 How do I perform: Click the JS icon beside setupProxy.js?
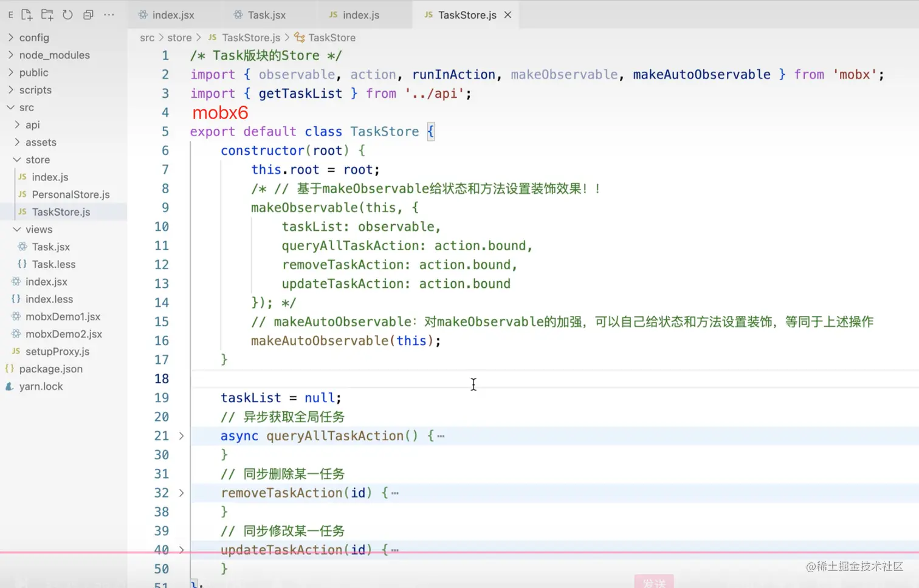pyautogui.click(x=16, y=352)
